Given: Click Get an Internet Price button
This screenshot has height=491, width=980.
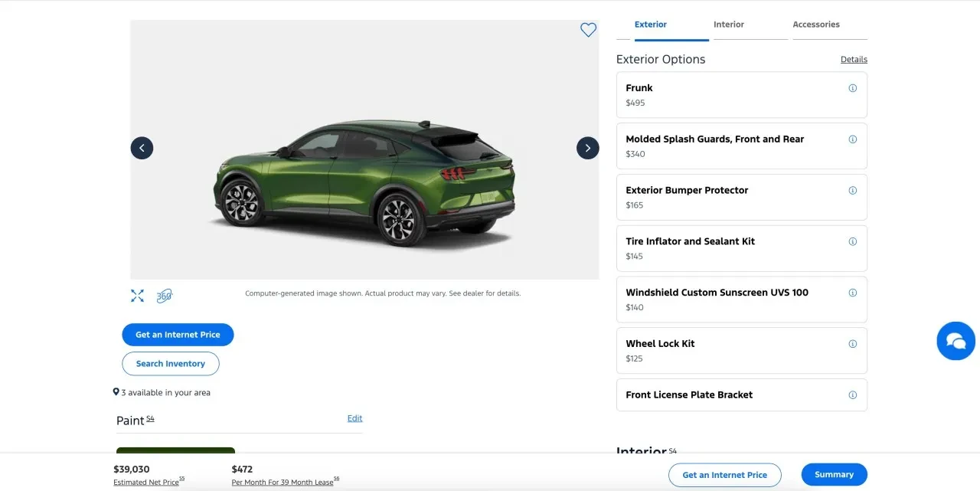Looking at the screenshot, I should click(x=178, y=334).
